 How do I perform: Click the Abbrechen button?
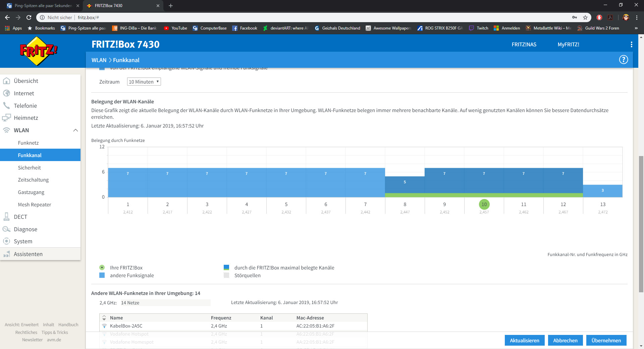565,340
